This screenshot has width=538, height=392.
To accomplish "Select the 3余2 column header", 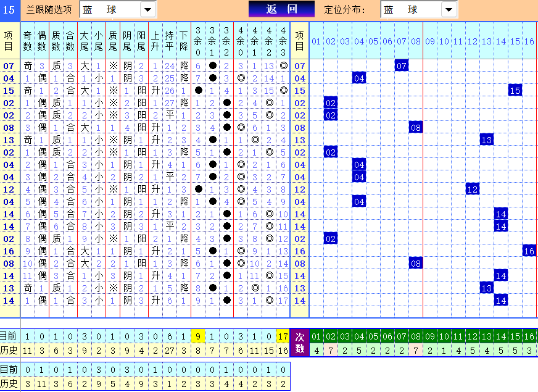I will pos(226,41).
